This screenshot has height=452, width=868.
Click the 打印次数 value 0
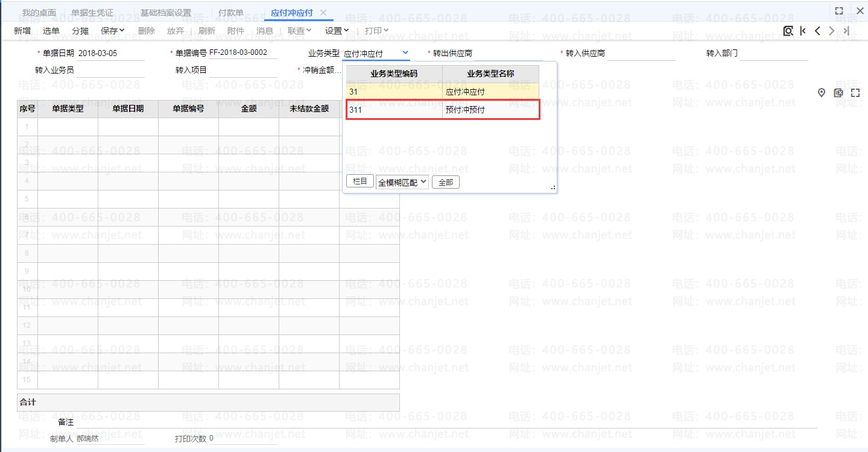[x=212, y=438]
